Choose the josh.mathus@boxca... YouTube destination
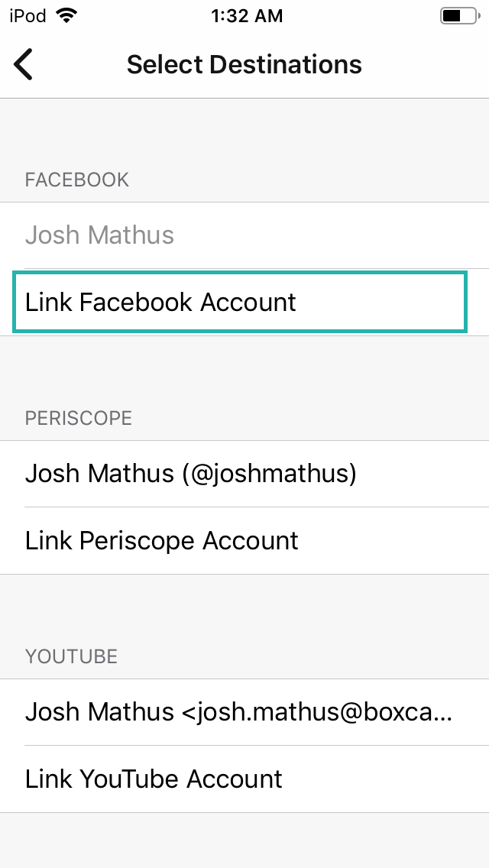The height and width of the screenshot is (868, 489). 238,712
